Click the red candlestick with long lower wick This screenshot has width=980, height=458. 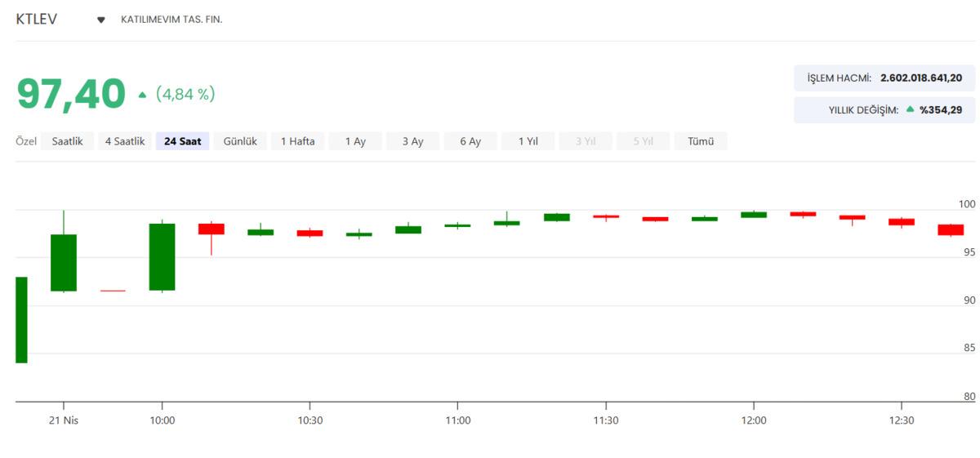click(x=211, y=229)
